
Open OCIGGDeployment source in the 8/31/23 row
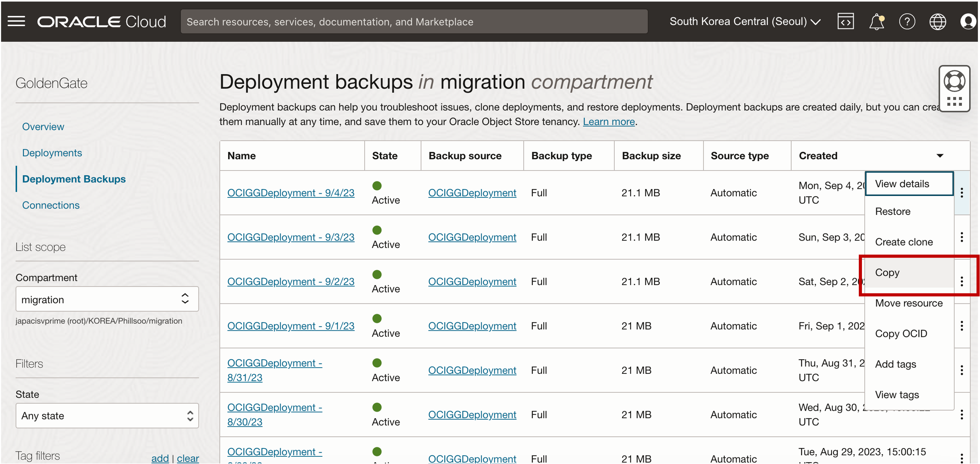click(472, 370)
